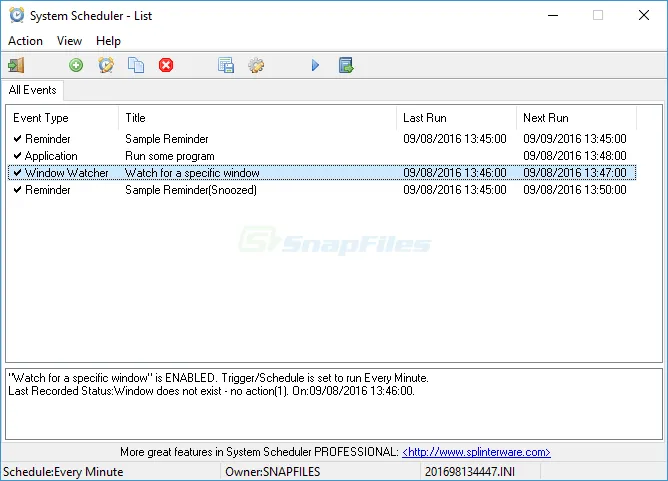
Task: Open the splinterware.com link
Action: point(476,452)
